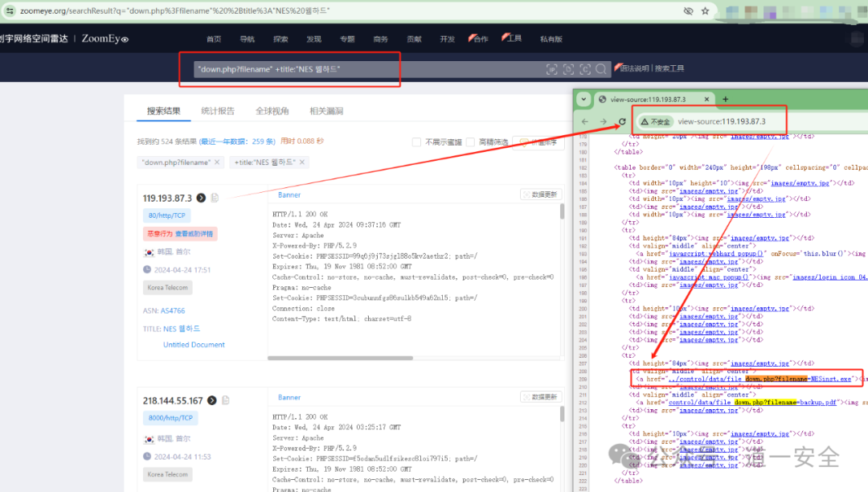This screenshot has height=492, width=868.
Task: Click the South Korea flag icon for 119.193.87.3
Action: (x=149, y=252)
